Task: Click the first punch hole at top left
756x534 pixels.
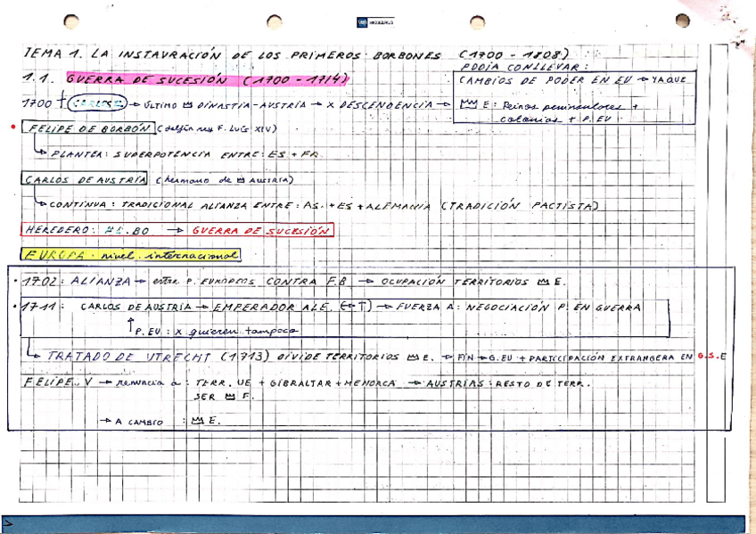Action: 72,20
